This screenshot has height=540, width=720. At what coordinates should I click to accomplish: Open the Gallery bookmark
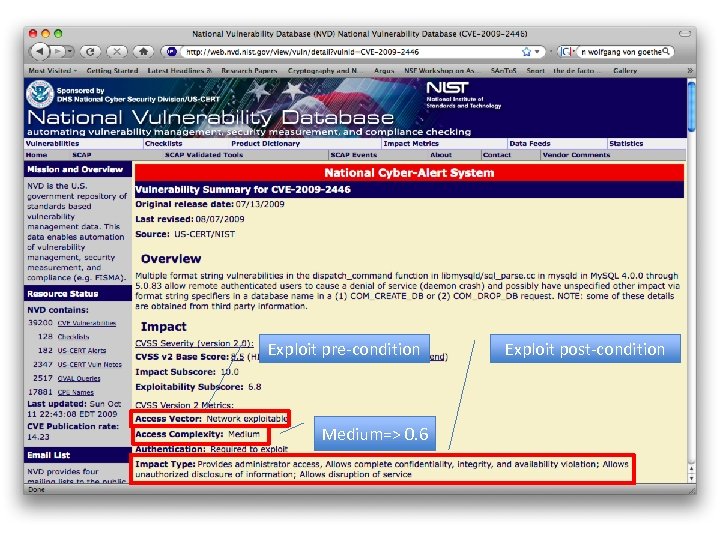(625, 71)
